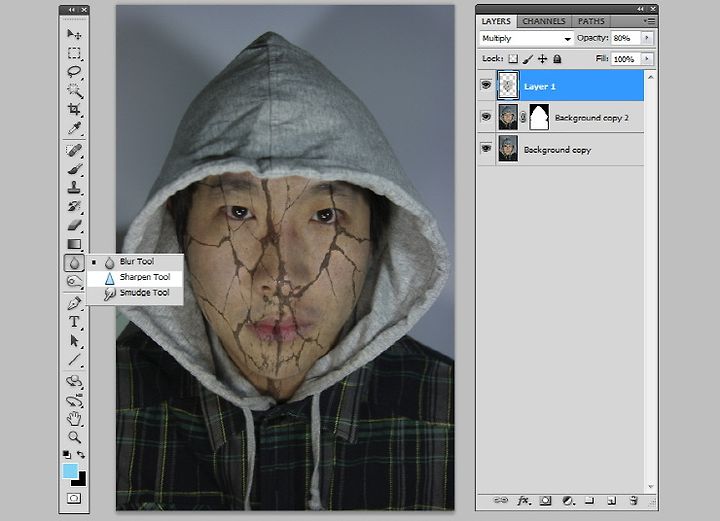Screen dimensions: 720x521
Task: Pick the Magic Wand tool
Action: [x=74, y=91]
